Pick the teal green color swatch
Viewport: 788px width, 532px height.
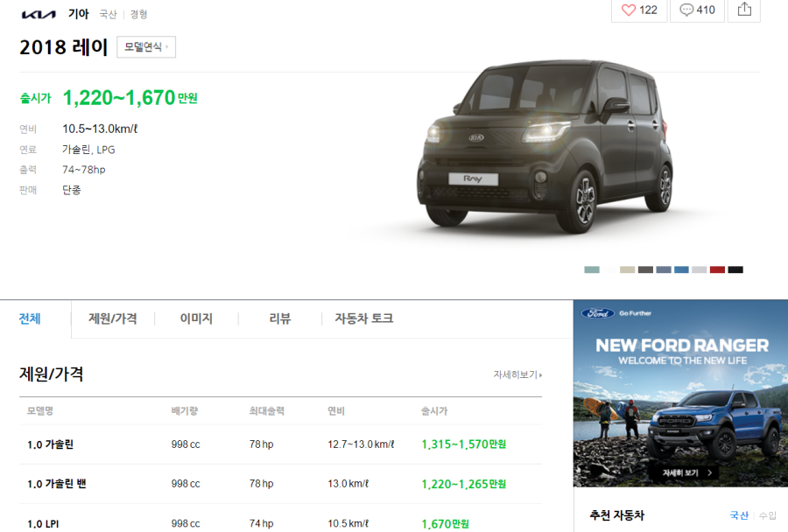tap(592, 269)
